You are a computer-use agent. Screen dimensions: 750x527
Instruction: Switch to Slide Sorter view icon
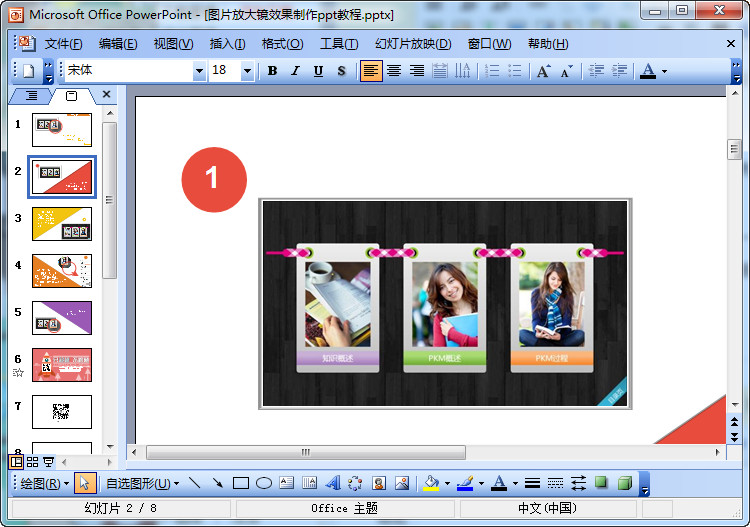(33, 462)
